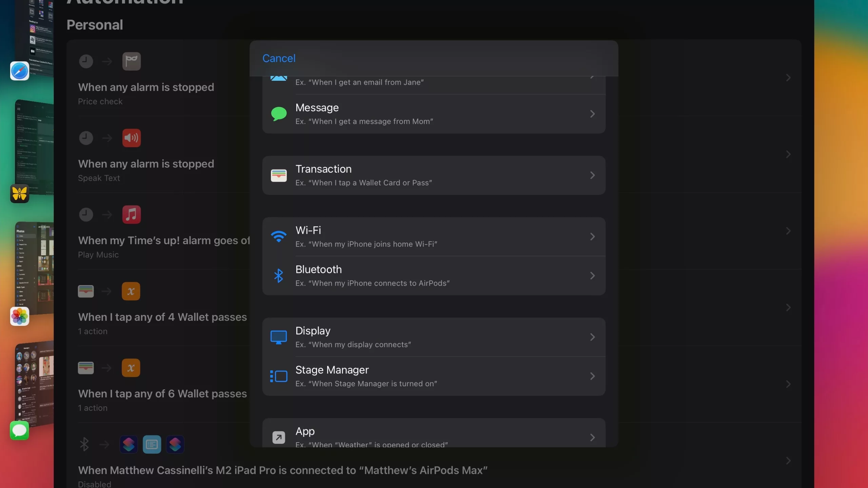Select the Display monitor icon
This screenshot has height=488, width=868.
click(x=279, y=337)
